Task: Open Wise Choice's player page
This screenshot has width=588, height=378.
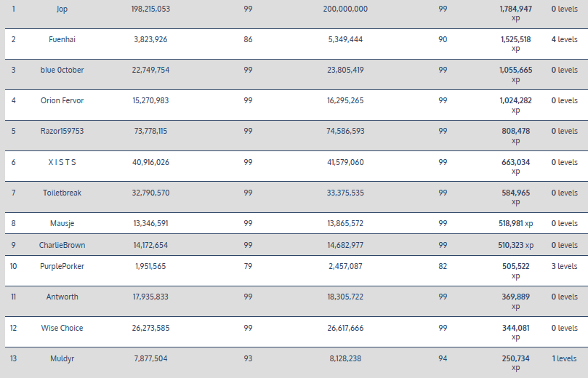Action: point(62,328)
